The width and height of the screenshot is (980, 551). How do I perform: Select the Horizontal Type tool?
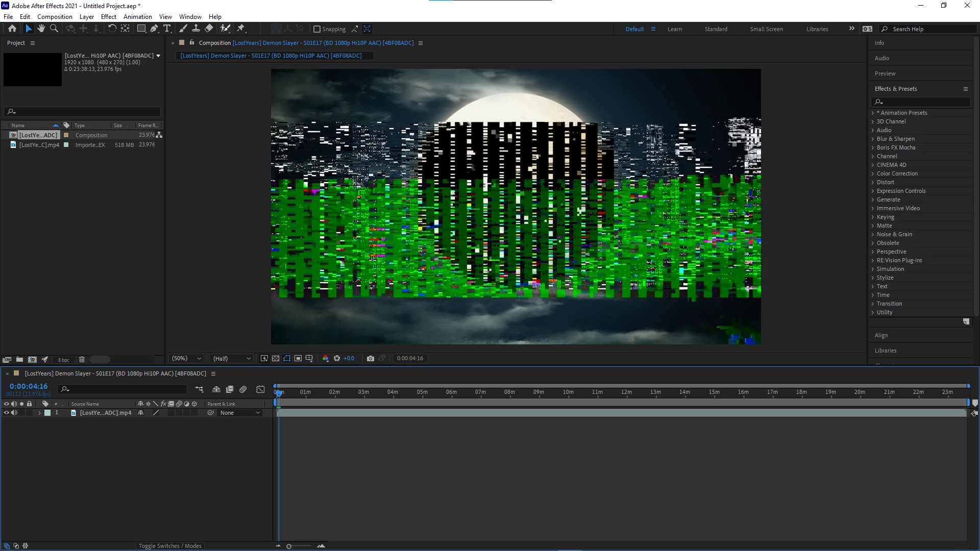coord(167,29)
